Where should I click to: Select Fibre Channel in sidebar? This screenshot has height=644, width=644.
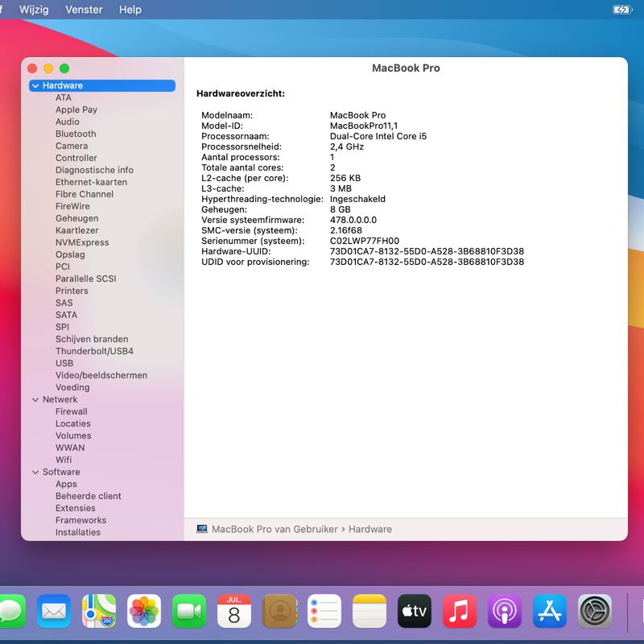point(85,194)
